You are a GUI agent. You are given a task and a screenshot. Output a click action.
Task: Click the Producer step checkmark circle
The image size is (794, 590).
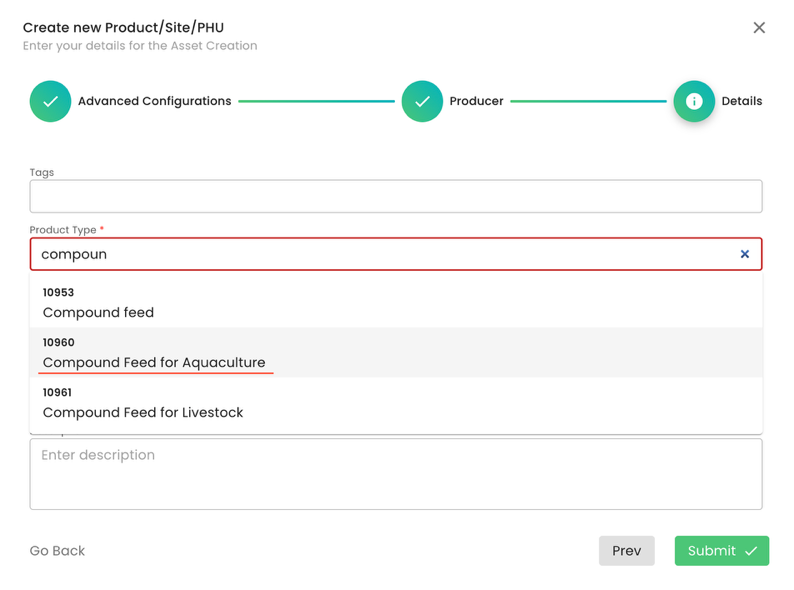coord(422,101)
